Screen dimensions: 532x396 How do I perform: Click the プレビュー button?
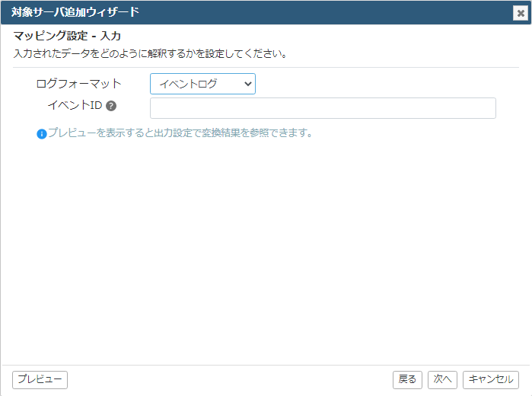(x=40, y=379)
